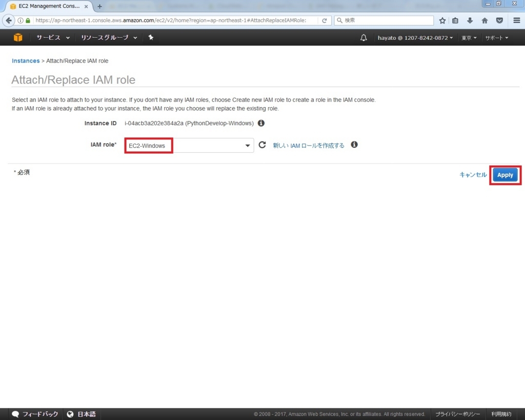Click the site information icon in address bar
Screen dimensions: 525x420
click(21, 21)
